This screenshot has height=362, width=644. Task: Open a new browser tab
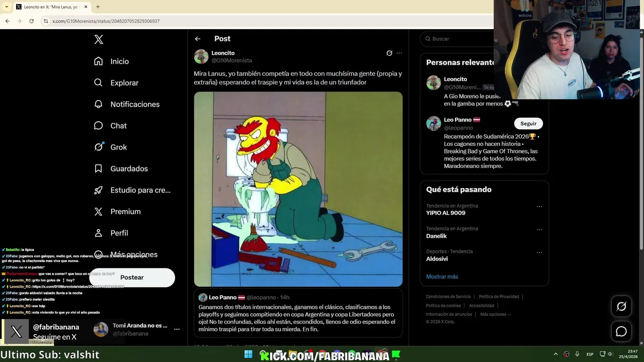tap(98, 7)
